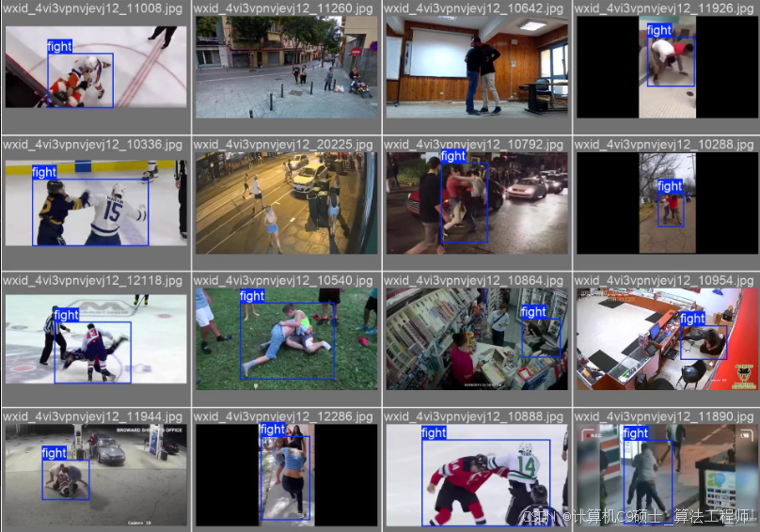Viewport: 760px width, 532px height.
Task: Click filename wxid_4vi3vpnvjevj12_11008.jpg
Action: point(92,8)
